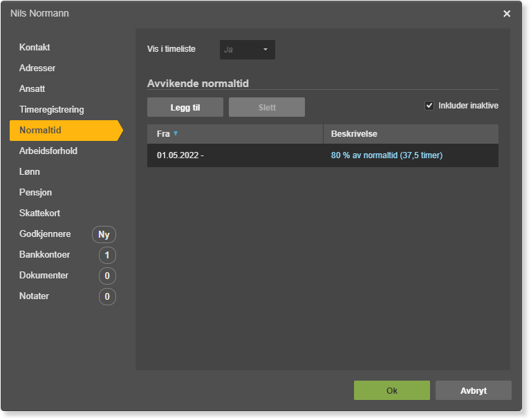Screen dimensions: 531x420
Task: Switch to Arbeidsforhold section
Action: pyautogui.click(x=48, y=151)
